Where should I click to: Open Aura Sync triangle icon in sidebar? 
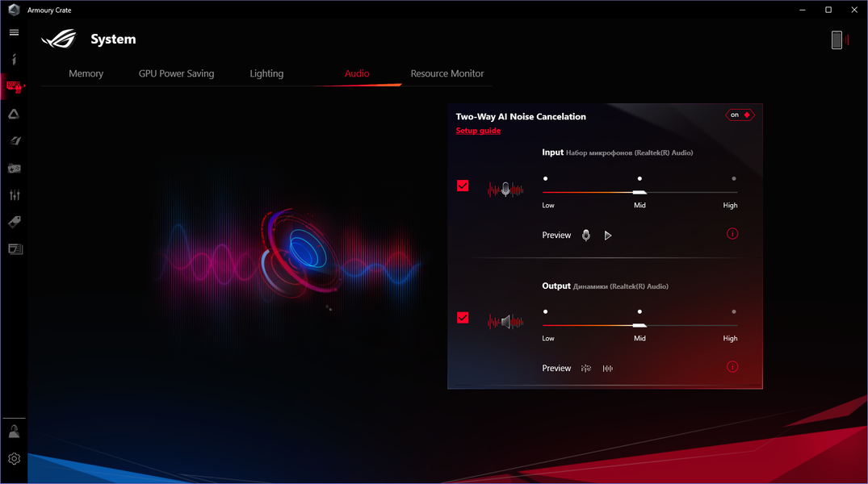15,114
